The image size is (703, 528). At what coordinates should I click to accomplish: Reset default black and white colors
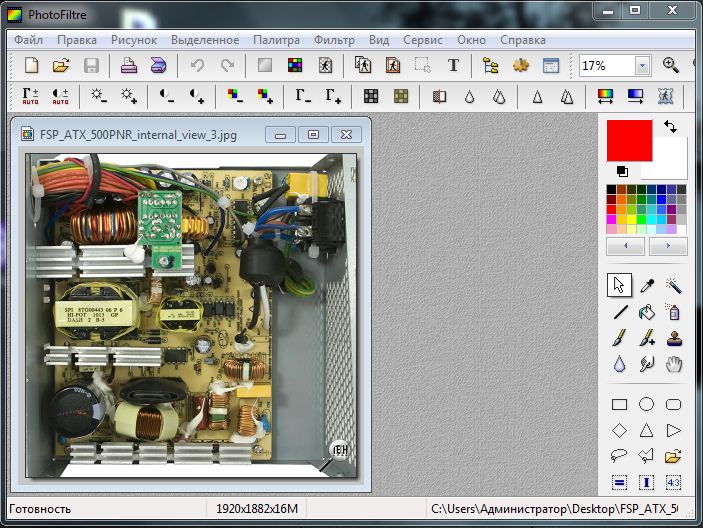[x=622, y=171]
